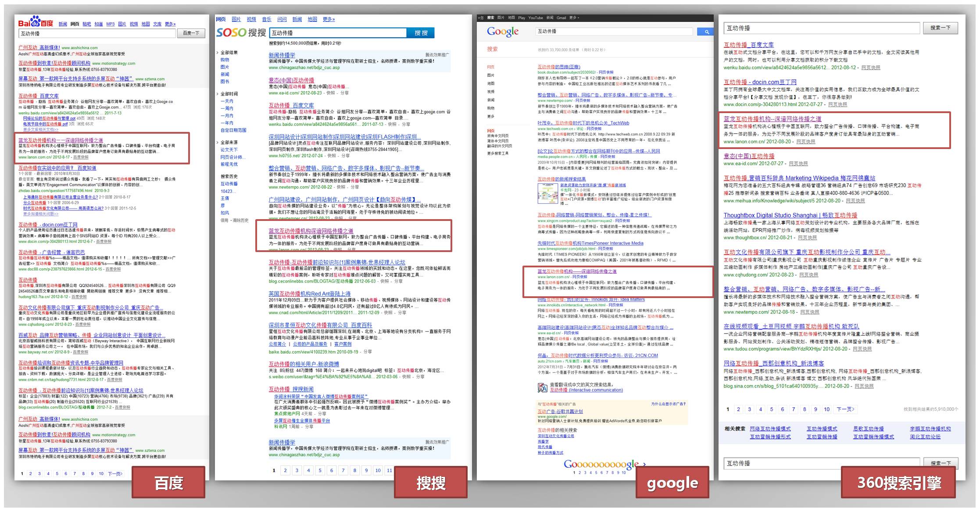Viewport: 980px width, 508px height.
Task: Open Google ad 互动广告-谷歌共赢计划
Action: click(560, 412)
